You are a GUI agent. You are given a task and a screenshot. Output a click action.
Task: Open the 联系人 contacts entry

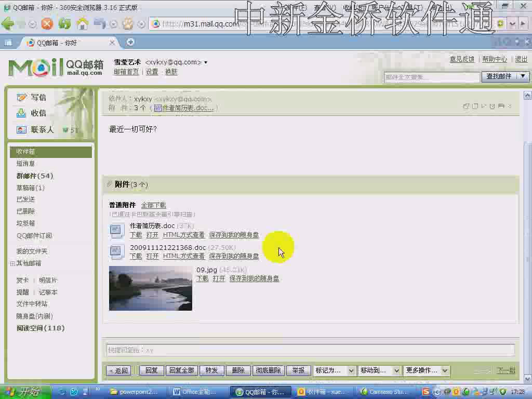point(35,129)
